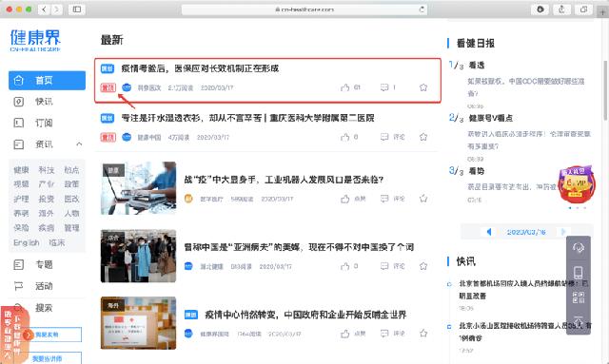Open 资讯 in the left sidebar

44,144
